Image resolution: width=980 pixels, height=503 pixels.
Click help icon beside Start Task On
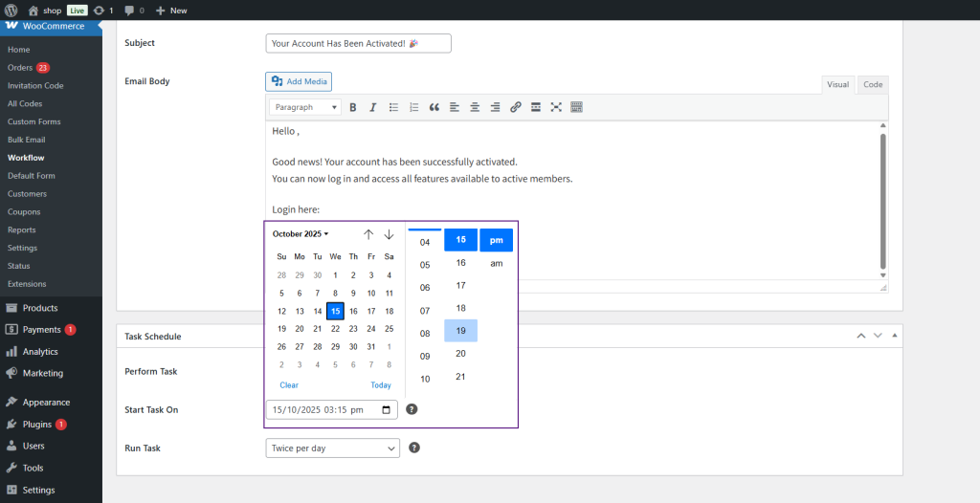412,409
